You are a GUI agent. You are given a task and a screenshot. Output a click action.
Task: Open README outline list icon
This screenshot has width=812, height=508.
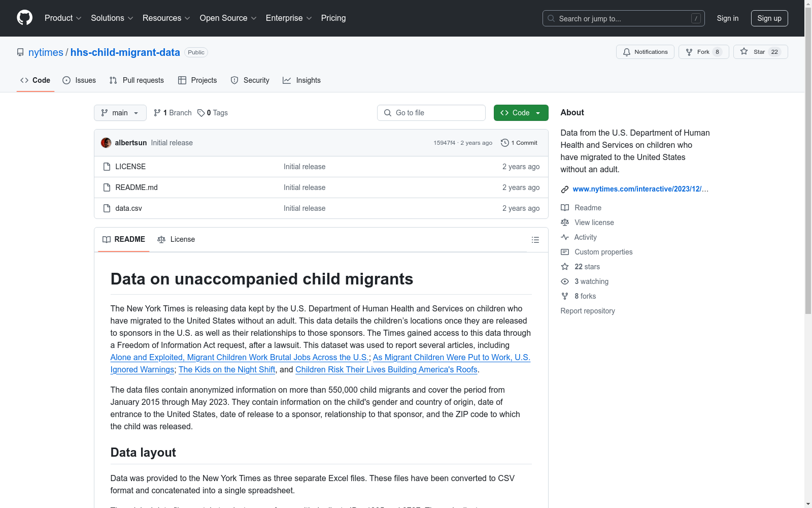535,240
